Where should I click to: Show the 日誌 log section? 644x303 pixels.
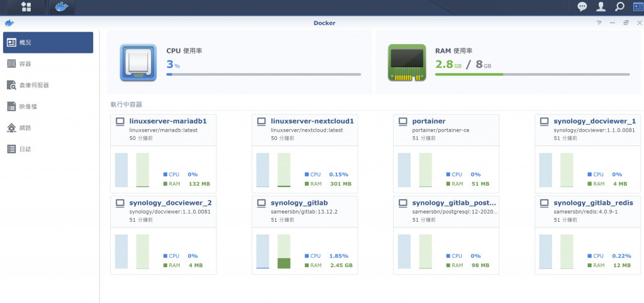48,149
